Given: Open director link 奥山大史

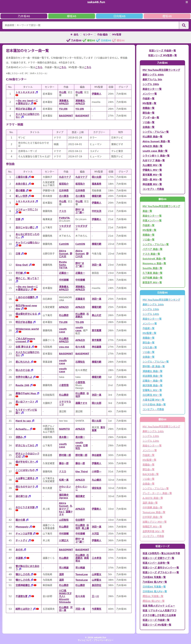Looking at the screenshot, I should click(97, 315).
